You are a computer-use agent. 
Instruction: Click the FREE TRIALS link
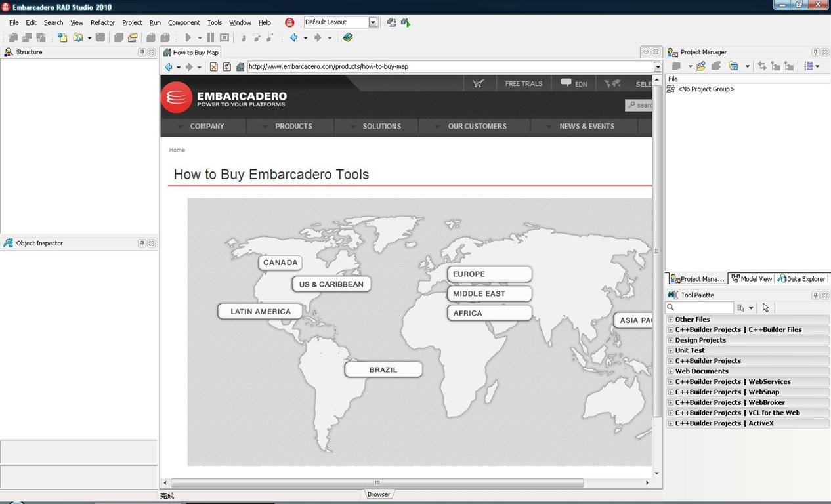[x=523, y=84]
